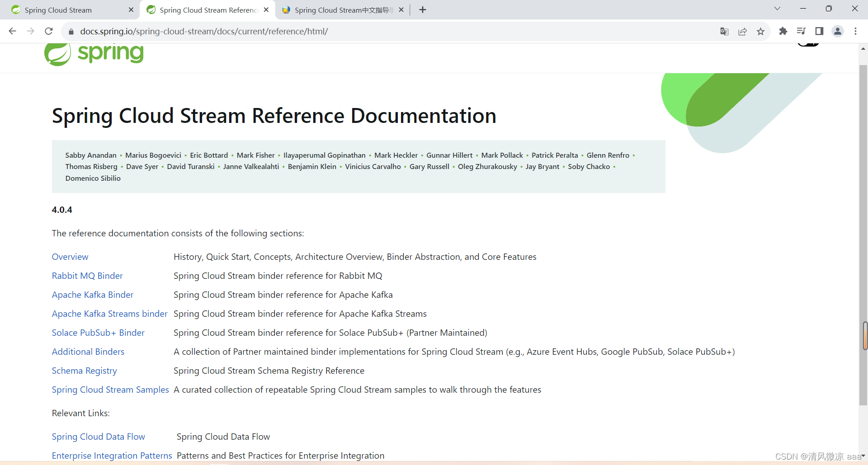Click the Overview row description text
Viewport: 868px width, 465px height.
tap(355, 257)
